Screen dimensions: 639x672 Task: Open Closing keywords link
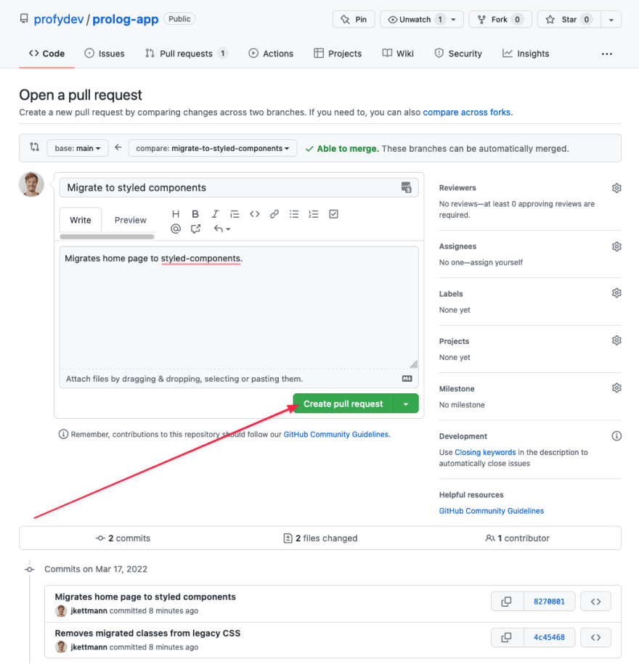pos(485,452)
